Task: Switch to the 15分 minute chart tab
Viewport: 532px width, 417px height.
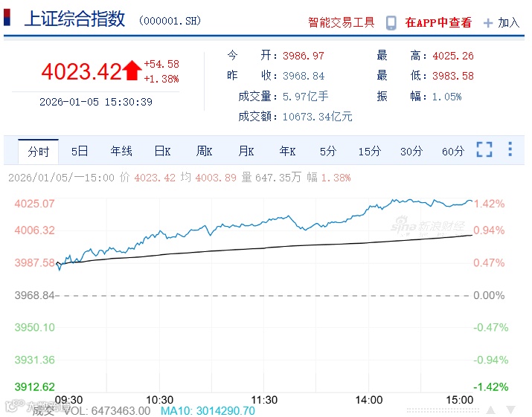Action: (x=370, y=151)
